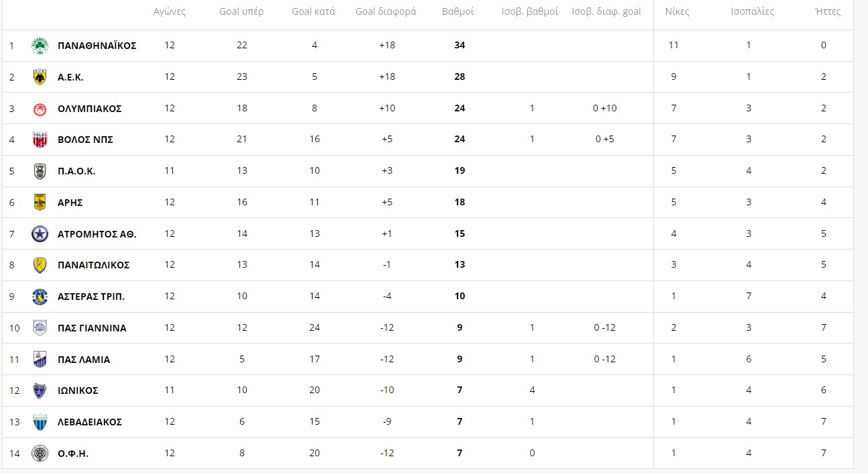This screenshot has width=868, height=473.
Task: Click the Asteras Tripolis round crest
Action: 40,297
